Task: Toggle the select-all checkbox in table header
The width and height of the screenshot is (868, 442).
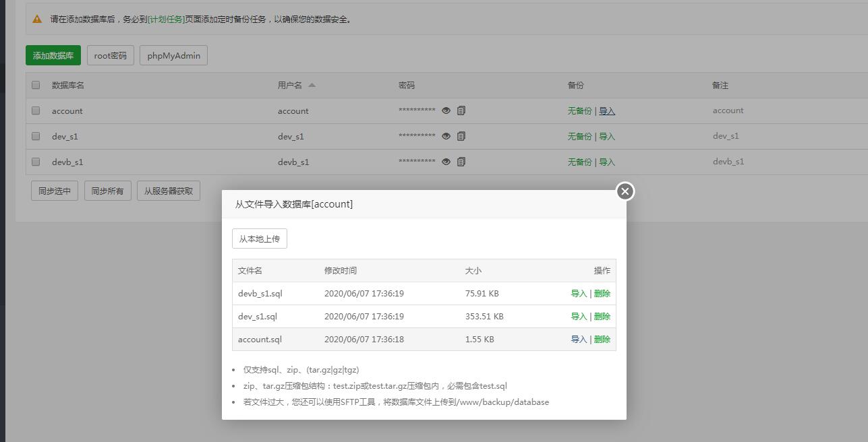Action: (36, 85)
